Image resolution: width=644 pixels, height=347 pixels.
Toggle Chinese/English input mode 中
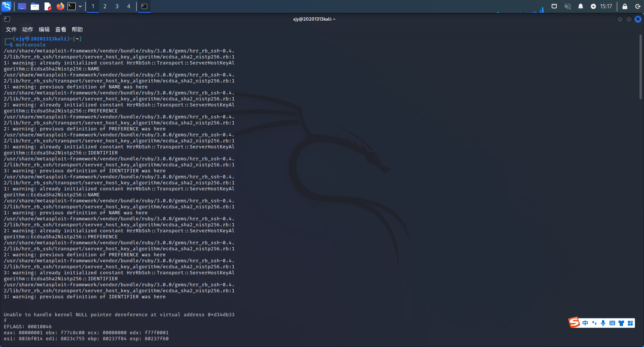[x=585, y=323]
